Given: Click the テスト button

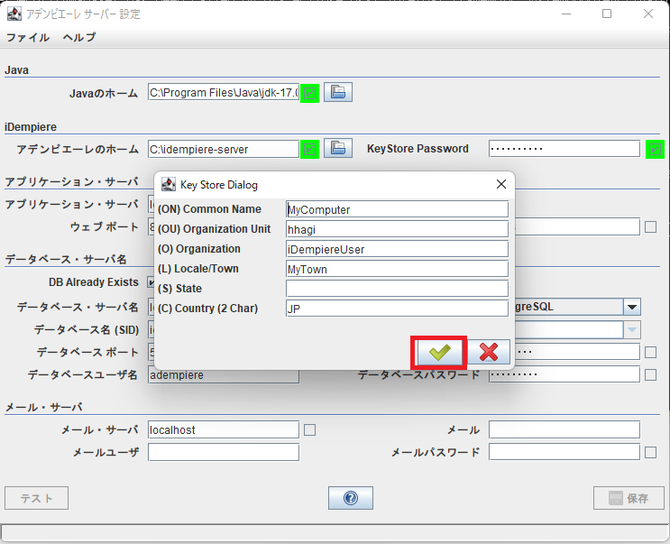Looking at the screenshot, I should pos(36,498).
